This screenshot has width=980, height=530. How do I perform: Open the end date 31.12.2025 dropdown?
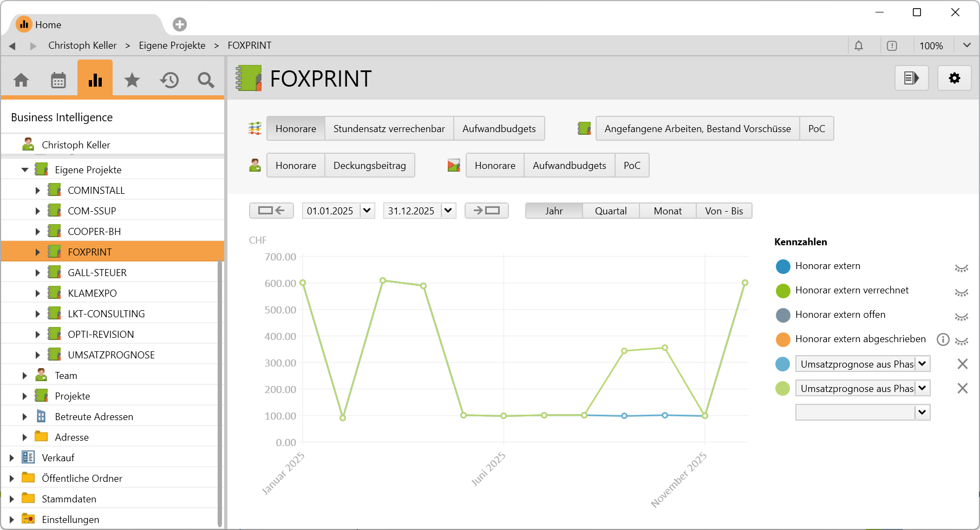click(448, 211)
